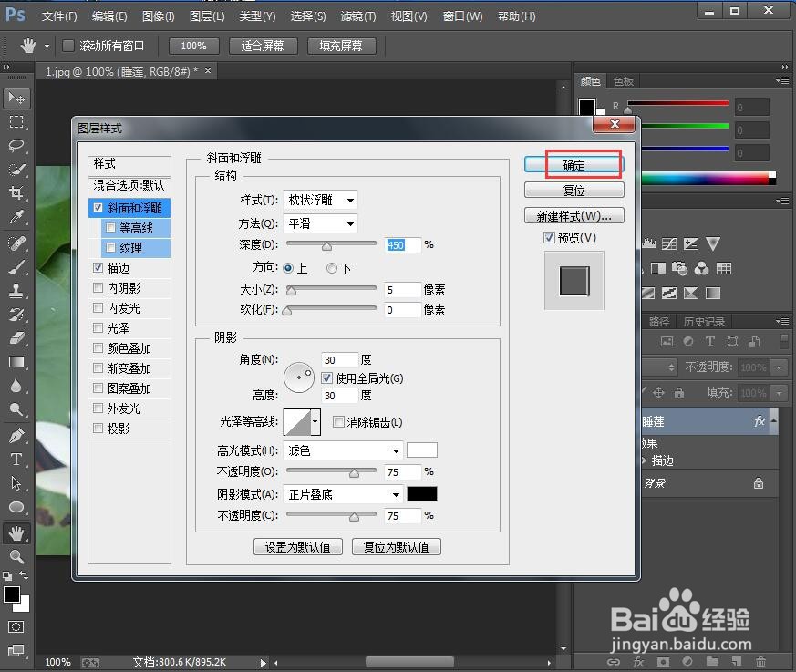
Task: Check 滚动所有窗口 option
Action: pyautogui.click(x=67, y=46)
